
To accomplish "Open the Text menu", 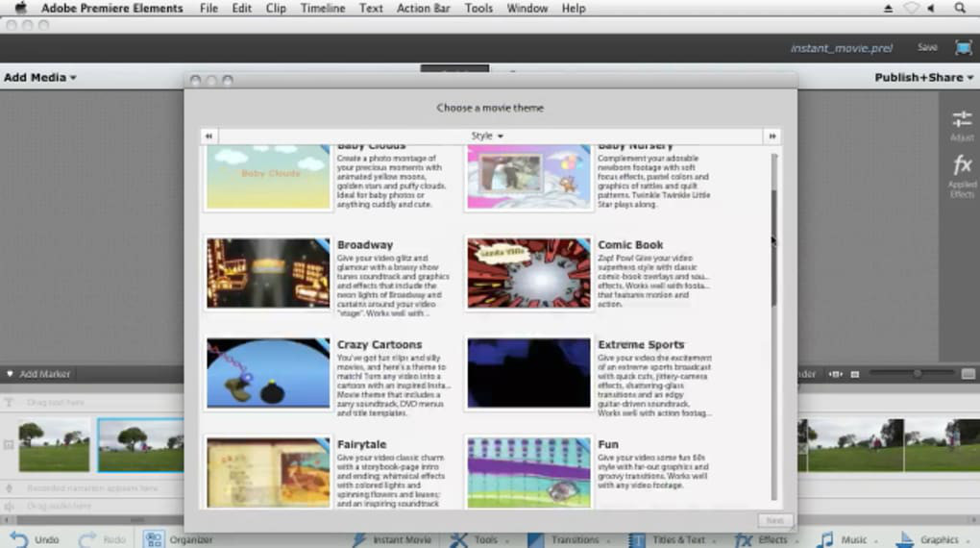I will pos(371,8).
